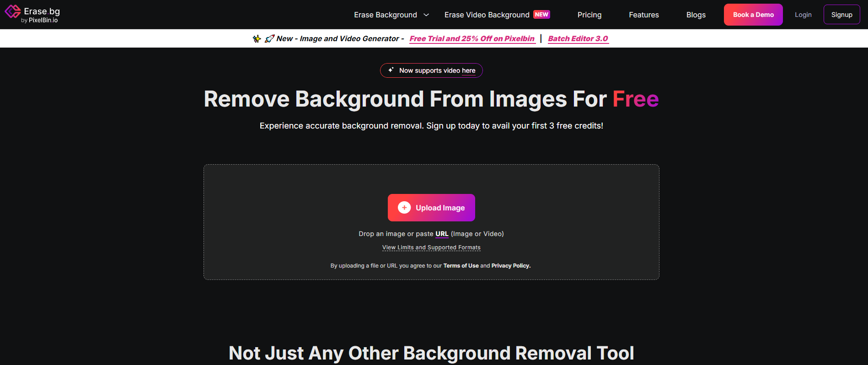The image size is (868, 365).
Task: View Limits and Supported Formats
Action: pyautogui.click(x=431, y=247)
